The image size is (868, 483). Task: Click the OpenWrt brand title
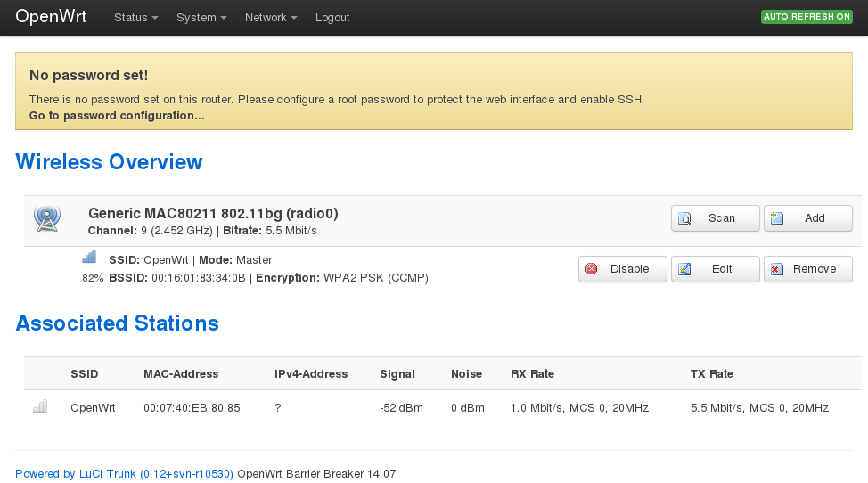click(51, 17)
